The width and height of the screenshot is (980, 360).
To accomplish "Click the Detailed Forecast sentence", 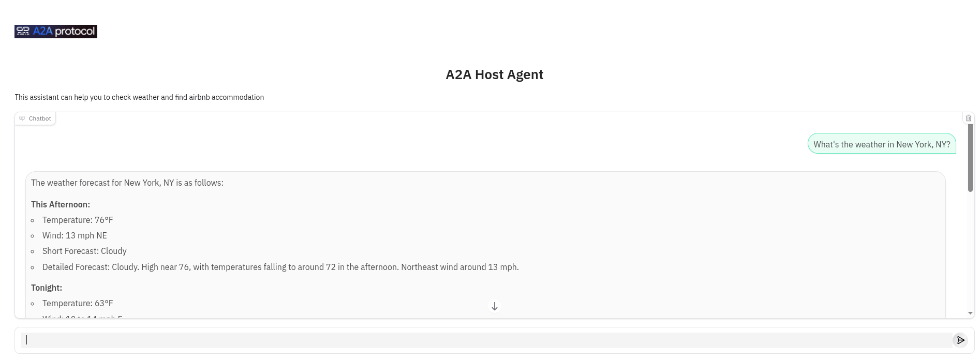I will click(x=280, y=267).
